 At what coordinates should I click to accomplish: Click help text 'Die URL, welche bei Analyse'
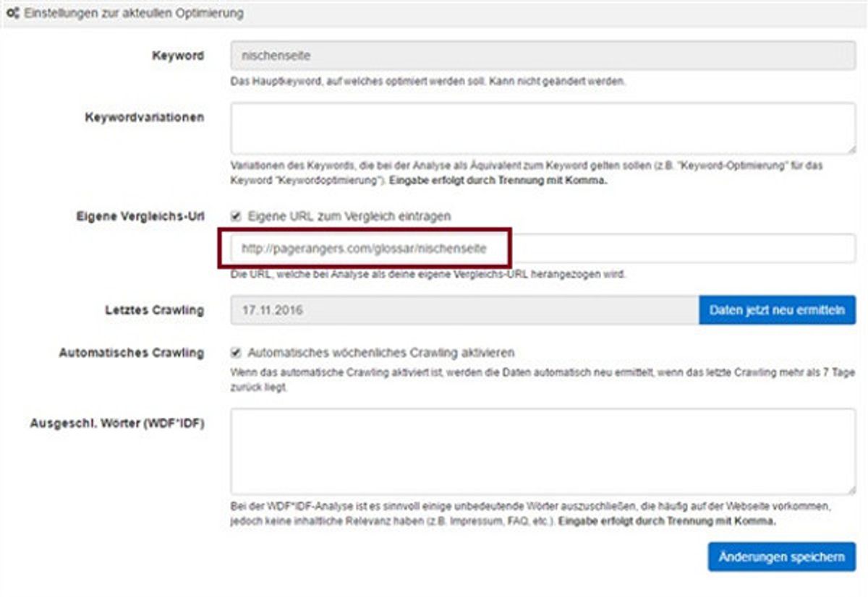428,275
